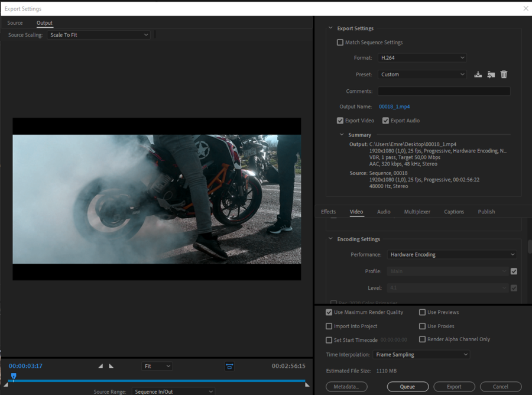
Task: Click the Cancel button
Action: coord(501,387)
